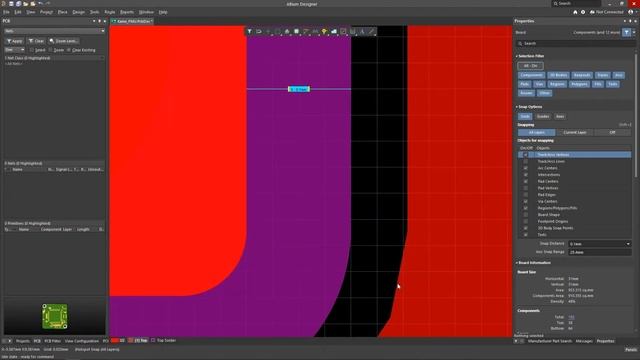Click the Move object crosshair icon in the active bar
Viewport: 640px width, 360px height.
coord(268,31)
